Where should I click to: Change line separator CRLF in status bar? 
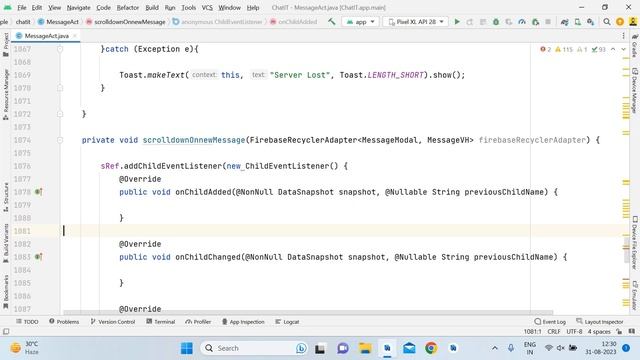553,331
